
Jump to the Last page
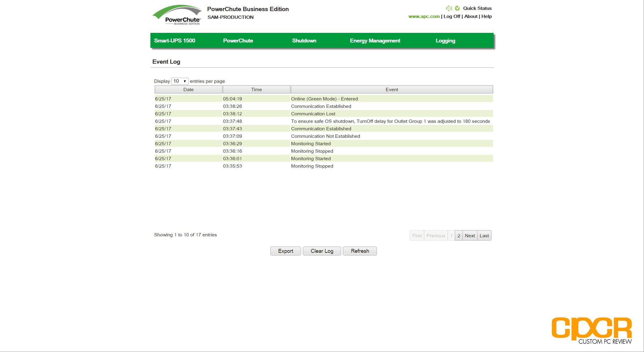(484, 235)
